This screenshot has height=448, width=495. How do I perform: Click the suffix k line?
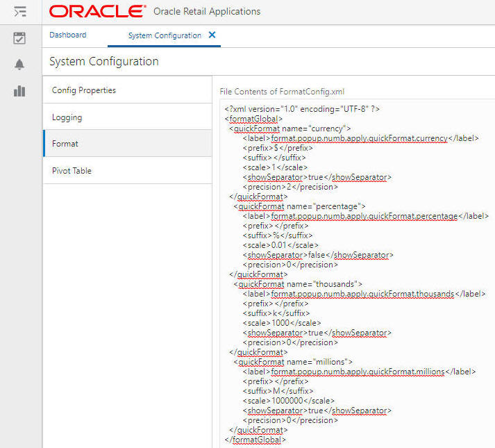click(x=276, y=313)
